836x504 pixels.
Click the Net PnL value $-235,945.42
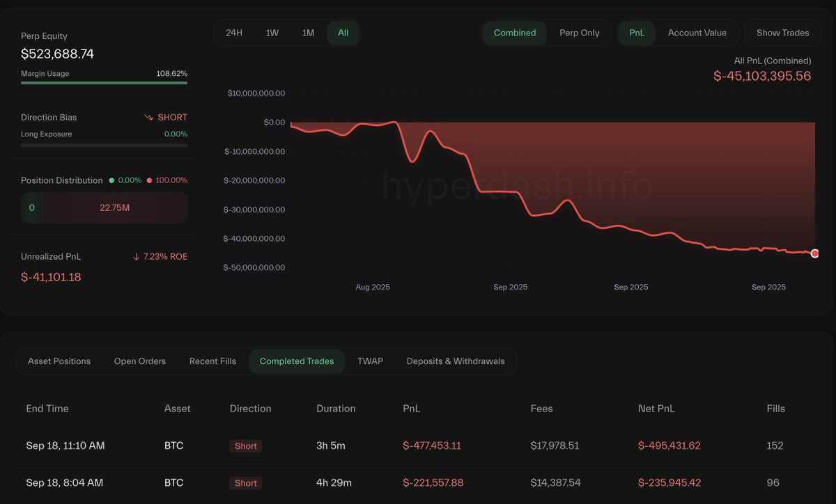(669, 482)
